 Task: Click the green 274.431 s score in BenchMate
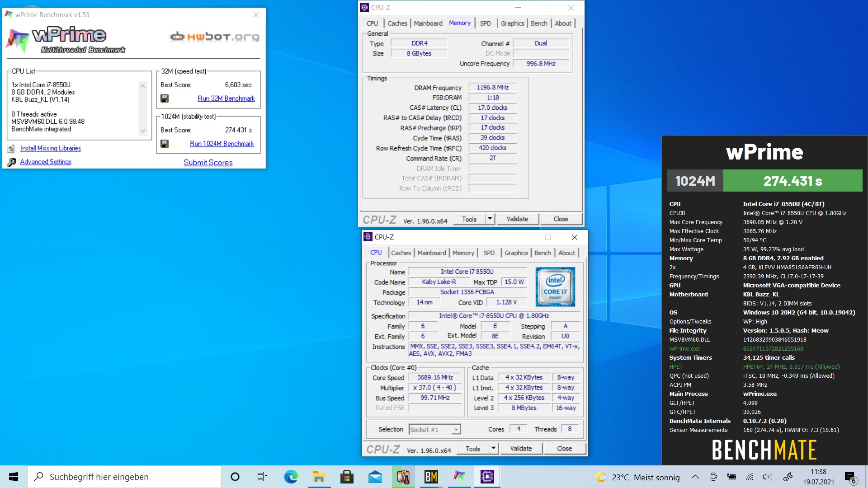(793, 181)
